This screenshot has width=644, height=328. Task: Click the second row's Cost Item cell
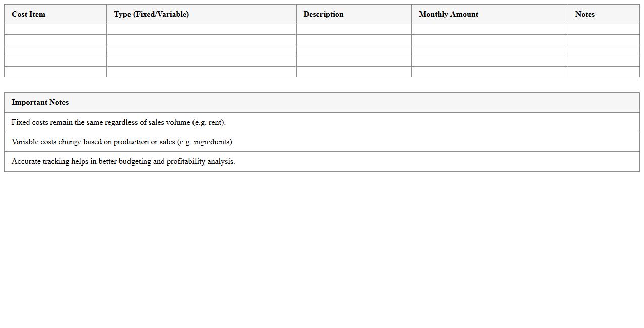tap(55, 39)
